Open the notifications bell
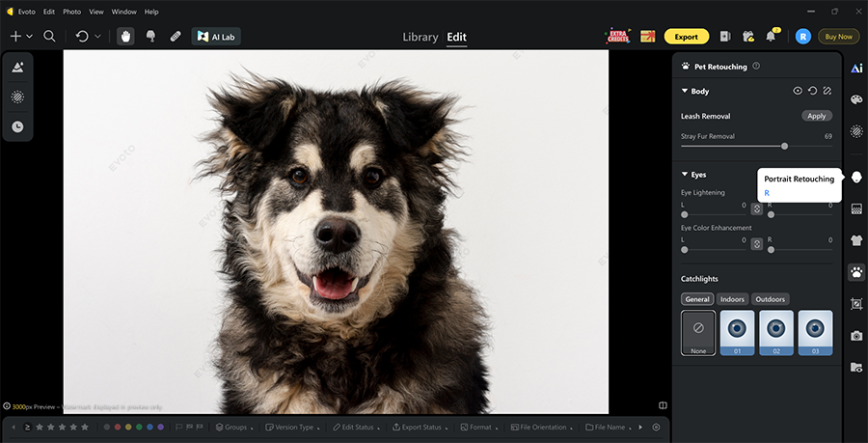The width and height of the screenshot is (868, 443). (x=771, y=37)
